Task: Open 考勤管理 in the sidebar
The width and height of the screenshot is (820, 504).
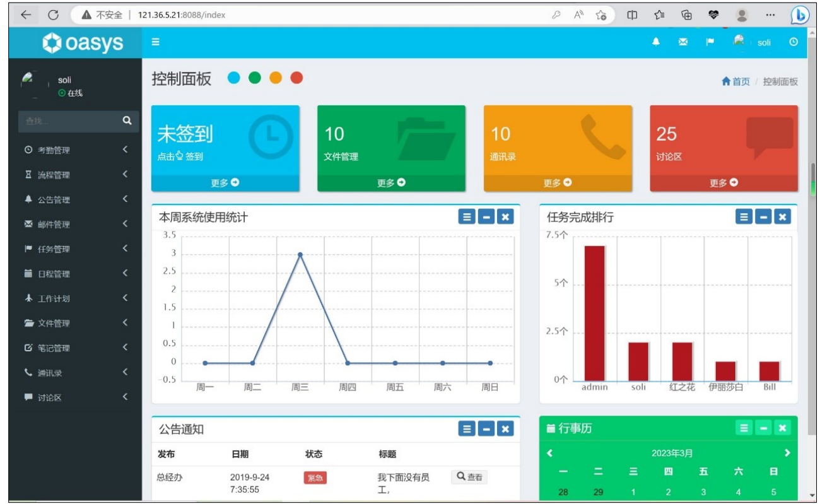Action: tap(76, 150)
